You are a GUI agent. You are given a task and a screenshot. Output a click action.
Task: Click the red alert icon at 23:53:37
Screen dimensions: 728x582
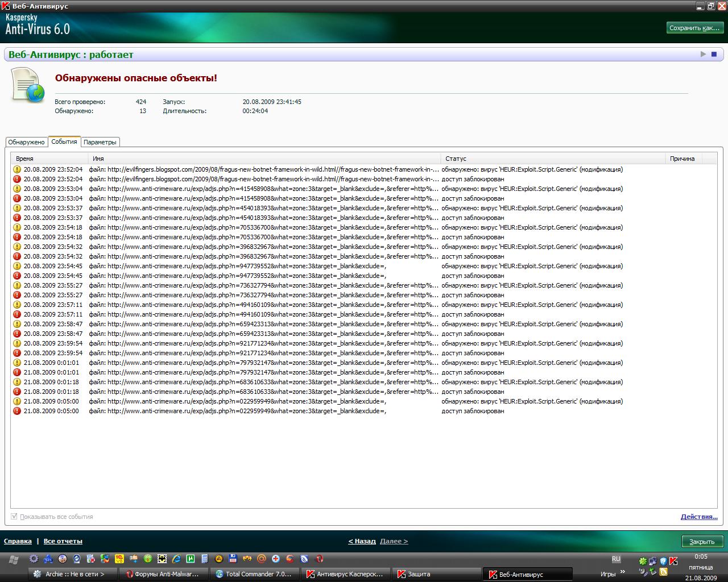[x=17, y=218]
